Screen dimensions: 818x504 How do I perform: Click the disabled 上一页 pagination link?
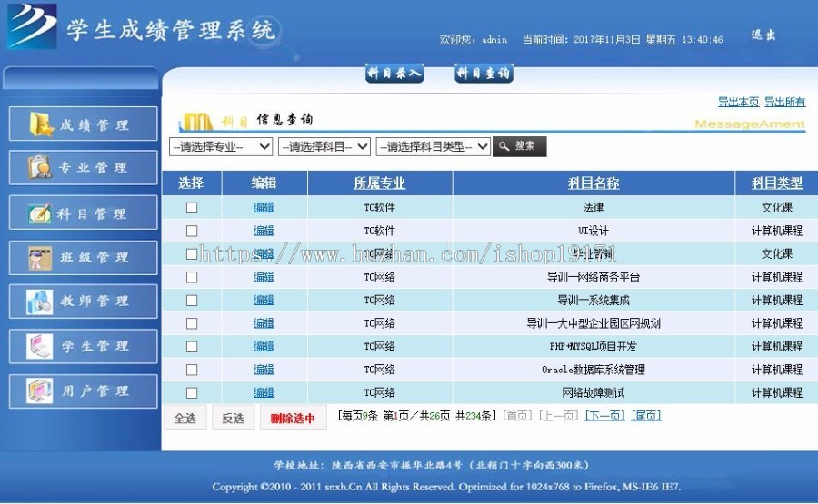[x=558, y=415]
